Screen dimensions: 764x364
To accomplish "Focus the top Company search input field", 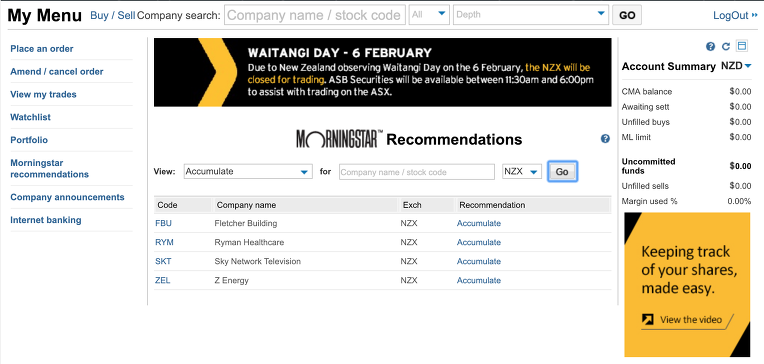I will point(315,15).
